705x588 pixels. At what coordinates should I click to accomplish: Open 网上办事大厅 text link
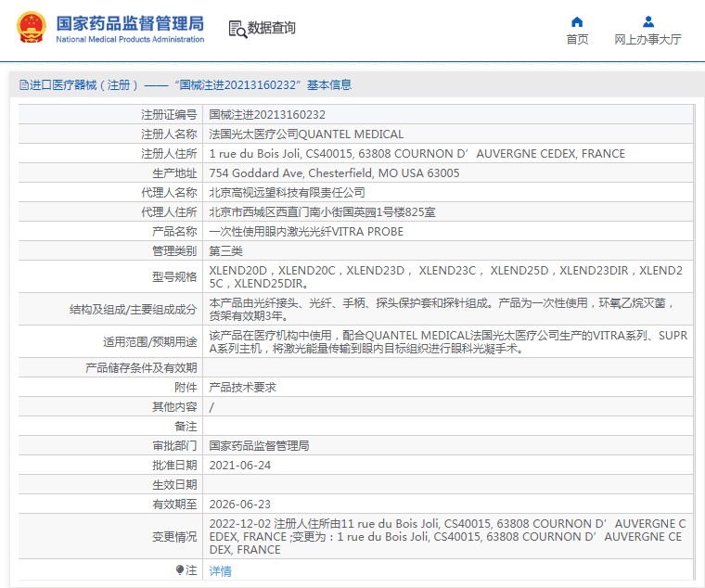(647, 40)
